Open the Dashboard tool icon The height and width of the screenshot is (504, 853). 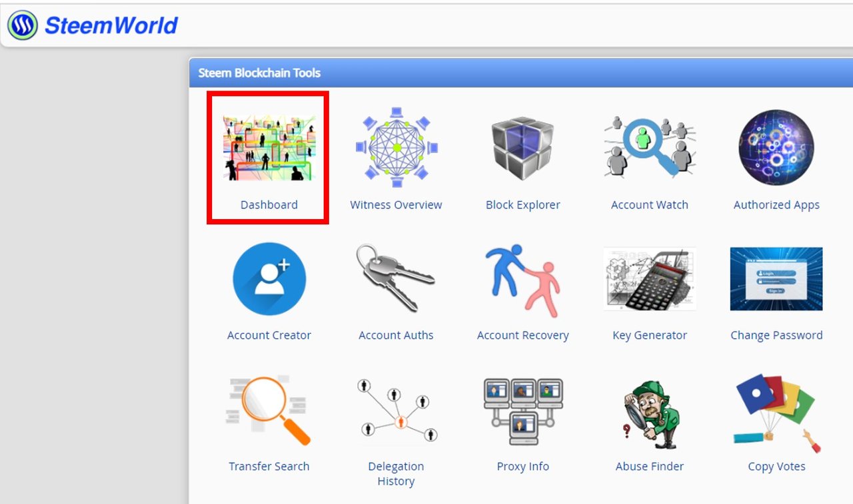point(269,147)
